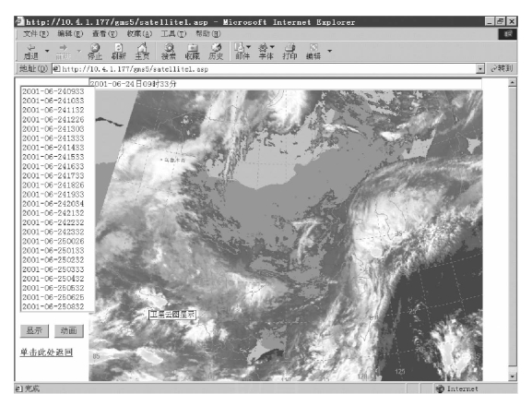This screenshot has height=394, width=532.
Task: Open the Search (搜索) toolbar icon
Action: click(169, 52)
